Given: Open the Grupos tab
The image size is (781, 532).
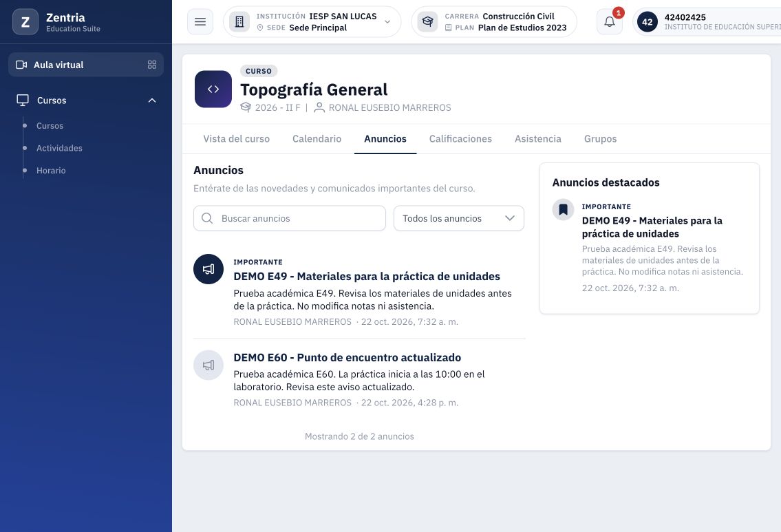Looking at the screenshot, I should pyautogui.click(x=600, y=139).
